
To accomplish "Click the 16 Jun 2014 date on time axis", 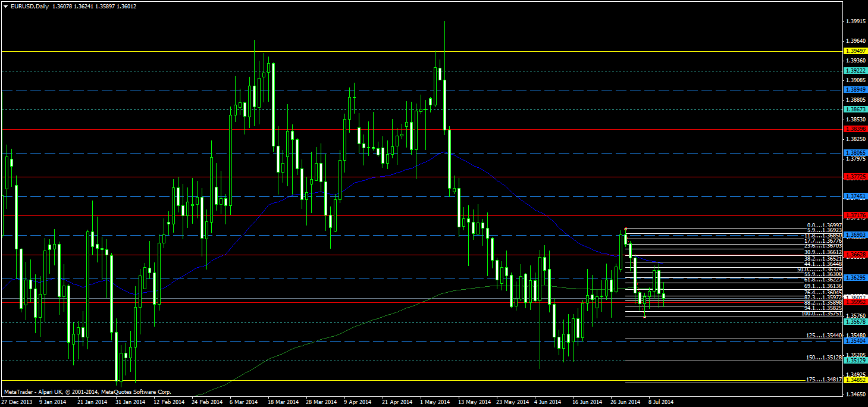I will 587,402.
